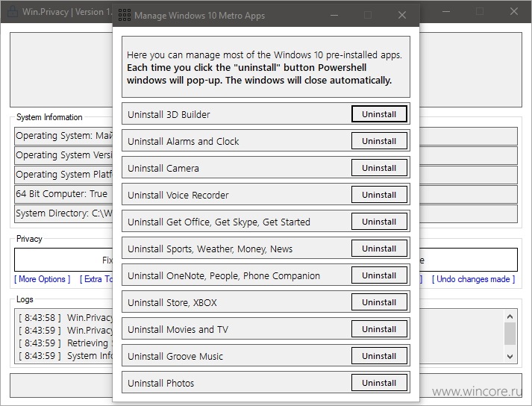Select the 'Uninstall Store, XBOX' label
This screenshot has width=532, height=406.
click(172, 302)
